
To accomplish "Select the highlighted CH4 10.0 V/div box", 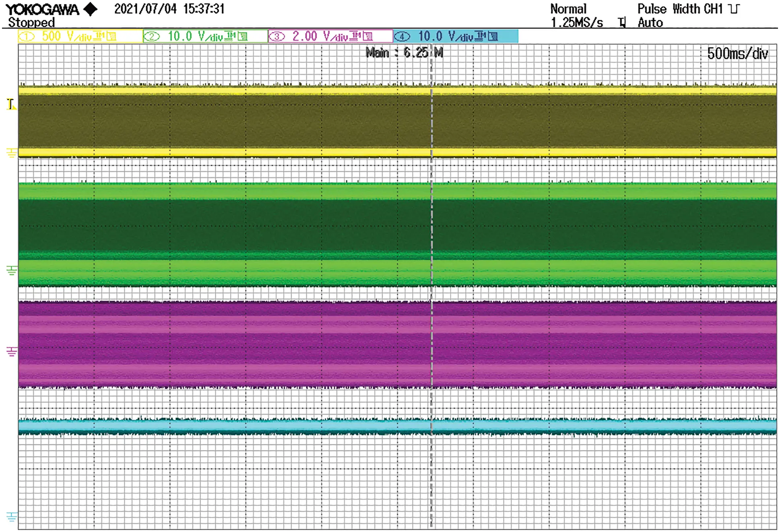I will point(456,36).
